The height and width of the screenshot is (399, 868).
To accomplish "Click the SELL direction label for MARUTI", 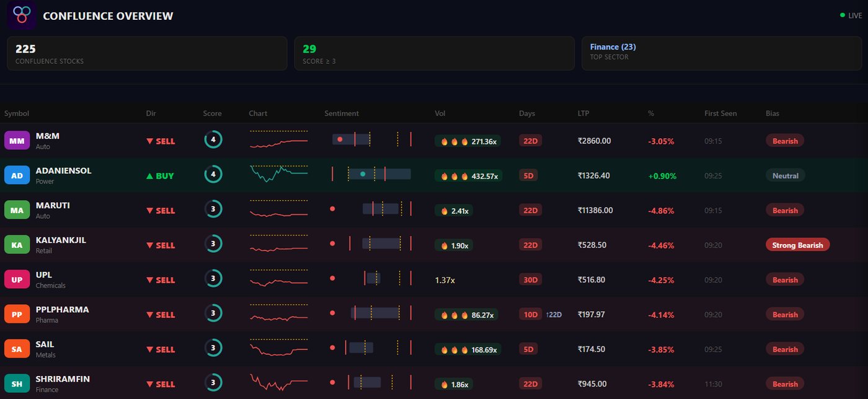I will [x=161, y=211].
